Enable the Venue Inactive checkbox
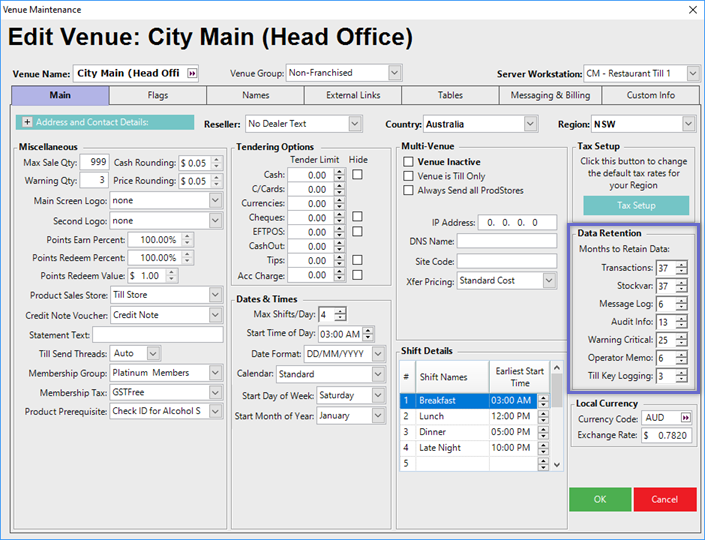Image resolution: width=705 pixels, height=540 pixels. tap(408, 162)
